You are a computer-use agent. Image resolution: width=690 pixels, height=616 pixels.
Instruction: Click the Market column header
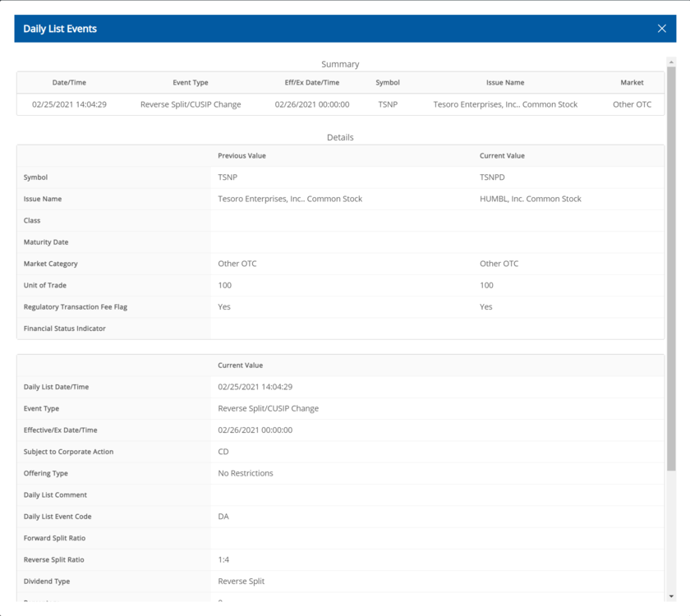pyautogui.click(x=632, y=83)
